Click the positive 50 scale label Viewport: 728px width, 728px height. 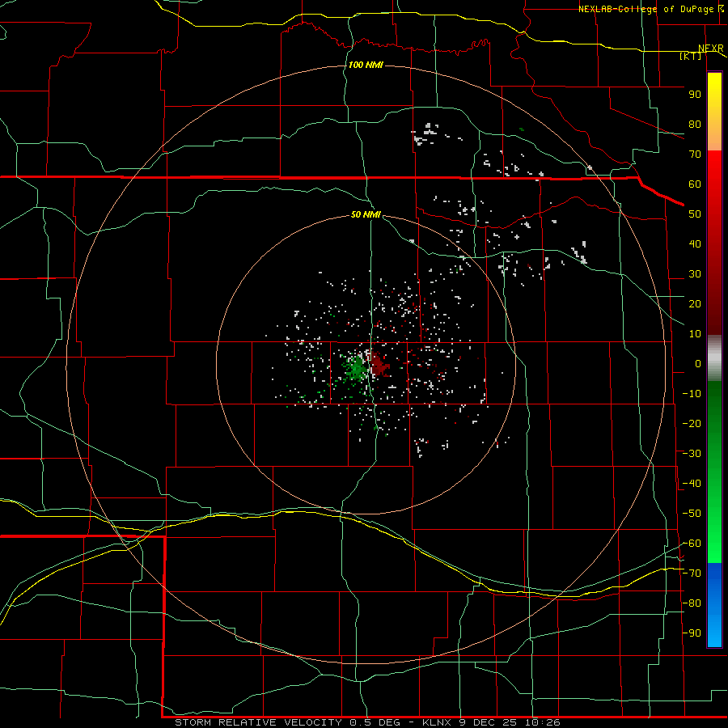[695, 214]
